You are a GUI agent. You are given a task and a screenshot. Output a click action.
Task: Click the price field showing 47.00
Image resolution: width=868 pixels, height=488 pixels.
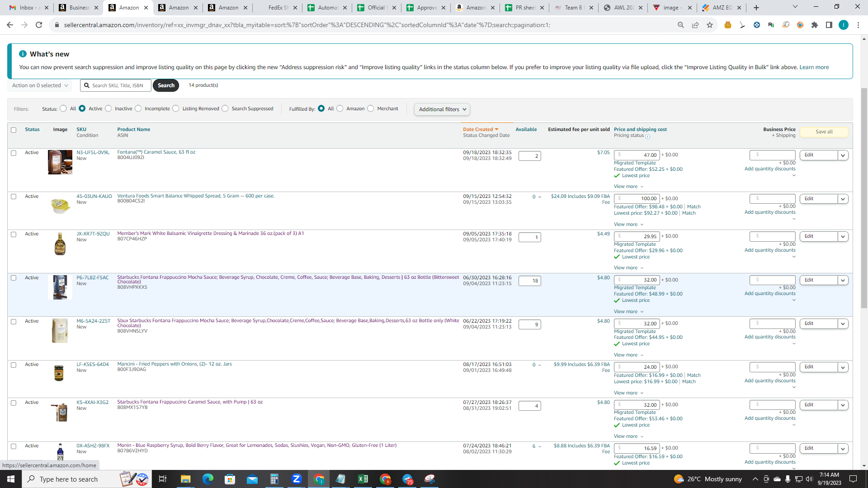[637, 155]
